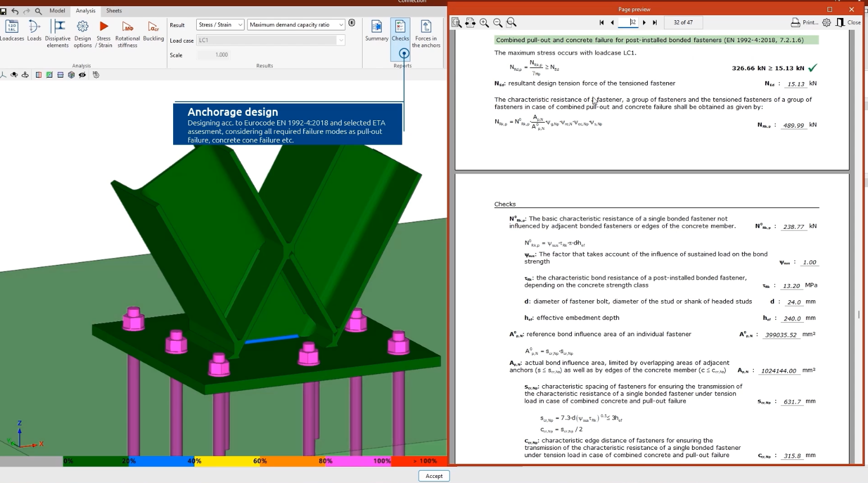Click the page preview vertical scrollbar

click(x=859, y=315)
